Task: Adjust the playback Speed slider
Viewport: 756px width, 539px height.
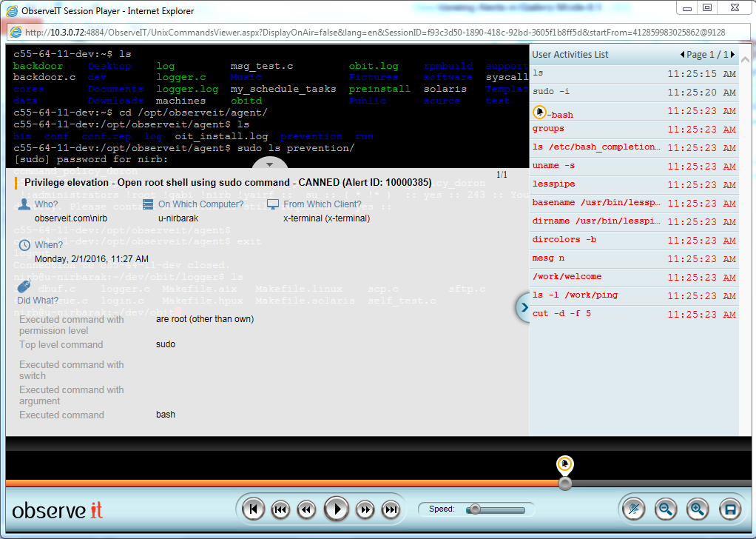Action: point(475,509)
